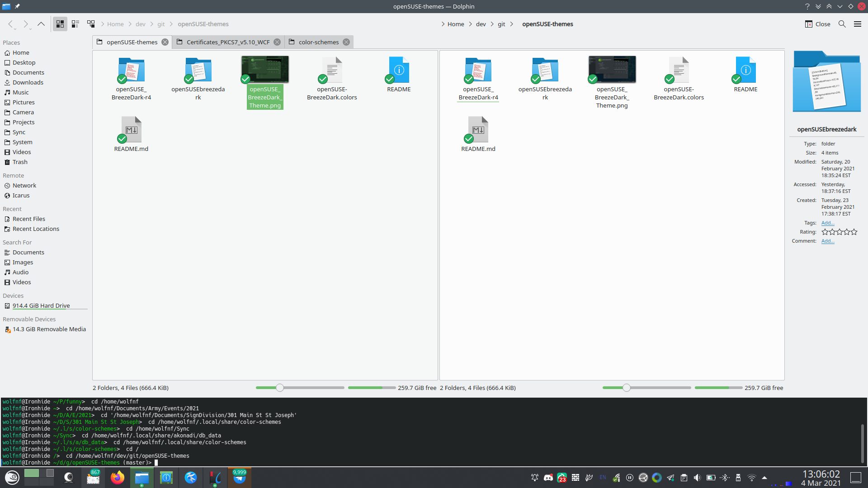Select openSUSEbreezedark folder in right pane
This screenshot has width=868, height=488.
tap(545, 79)
